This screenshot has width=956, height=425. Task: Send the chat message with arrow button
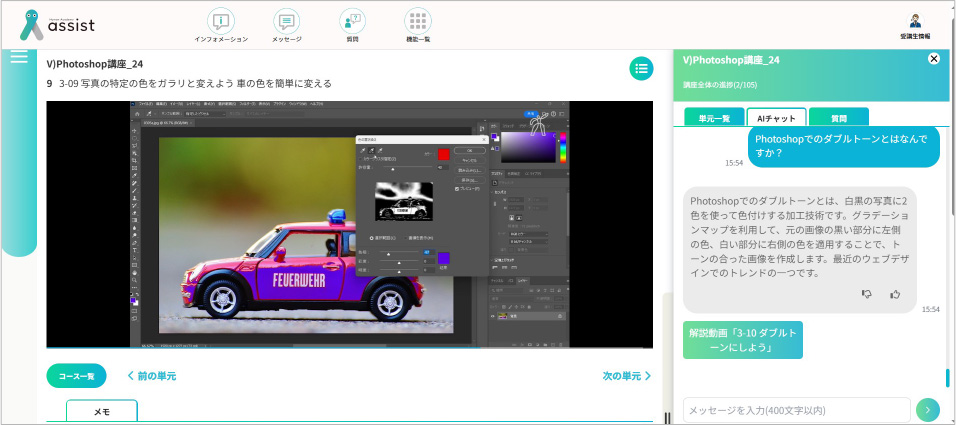(930, 409)
